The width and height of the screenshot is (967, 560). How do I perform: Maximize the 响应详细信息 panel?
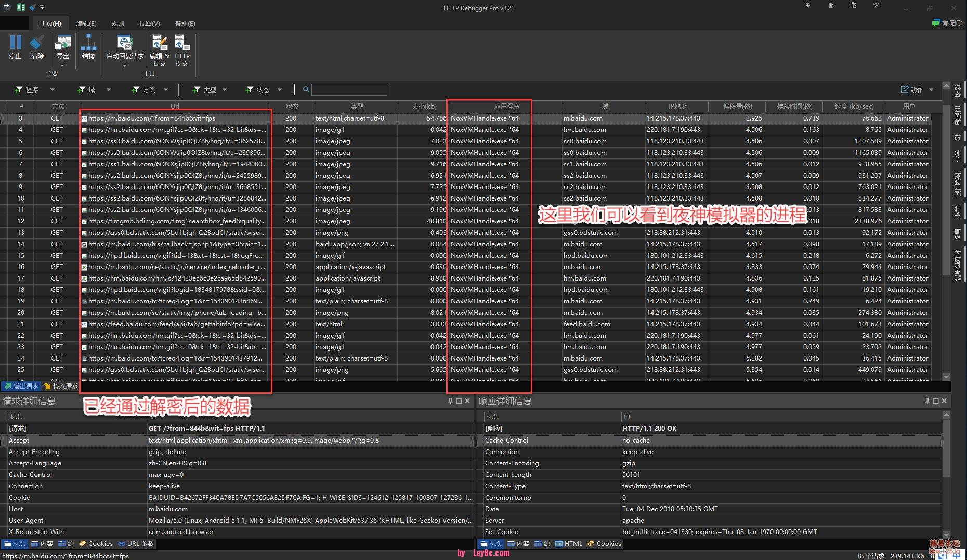(936, 401)
